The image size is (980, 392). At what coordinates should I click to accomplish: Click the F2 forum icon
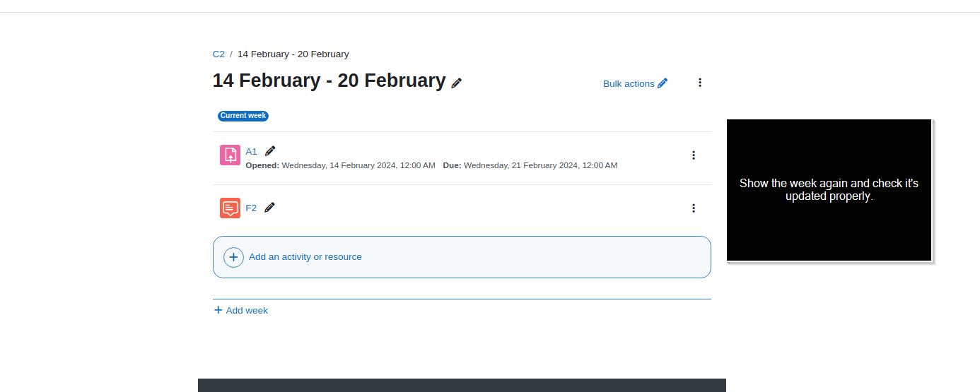click(230, 208)
